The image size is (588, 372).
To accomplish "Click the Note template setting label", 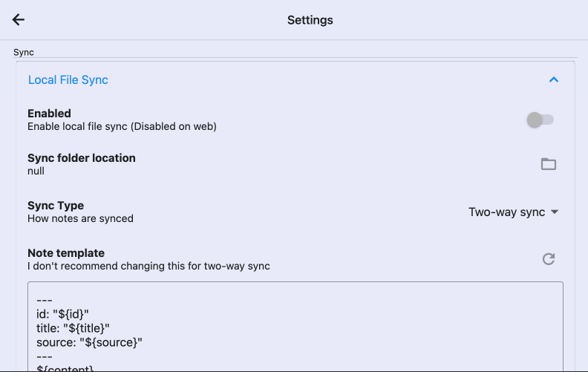I will [66, 253].
